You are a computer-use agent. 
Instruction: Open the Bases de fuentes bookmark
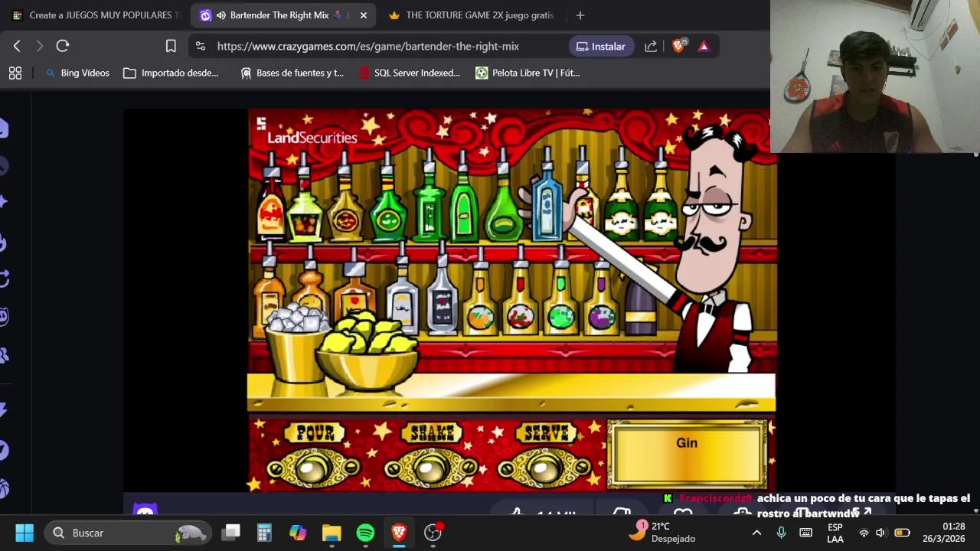pos(292,73)
